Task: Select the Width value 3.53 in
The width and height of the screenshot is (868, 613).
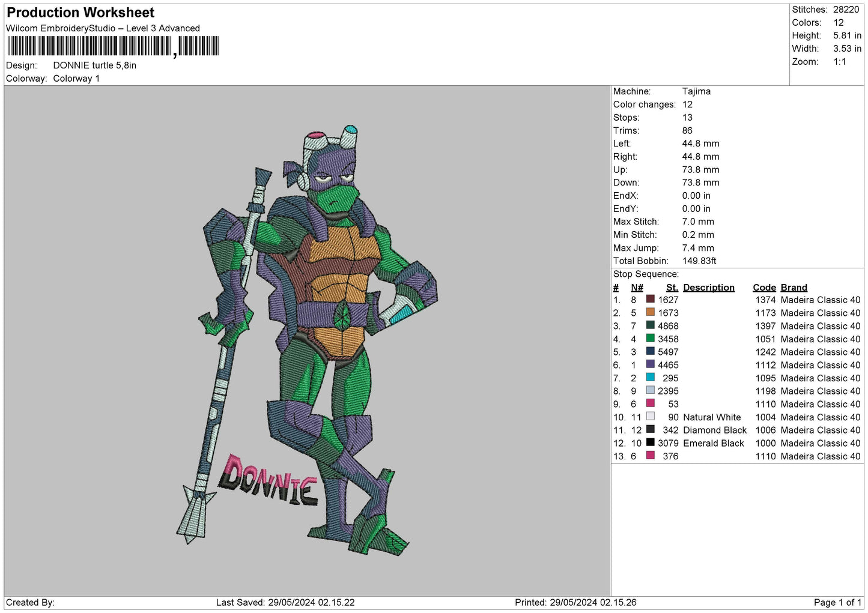Action: [847, 49]
